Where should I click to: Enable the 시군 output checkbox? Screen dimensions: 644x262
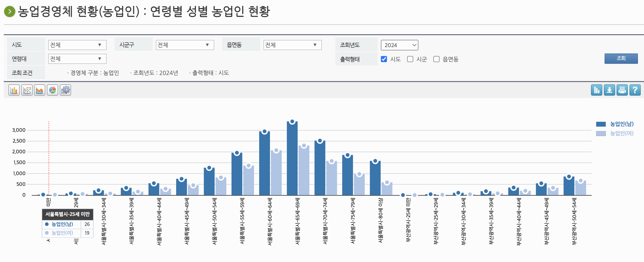(x=410, y=59)
